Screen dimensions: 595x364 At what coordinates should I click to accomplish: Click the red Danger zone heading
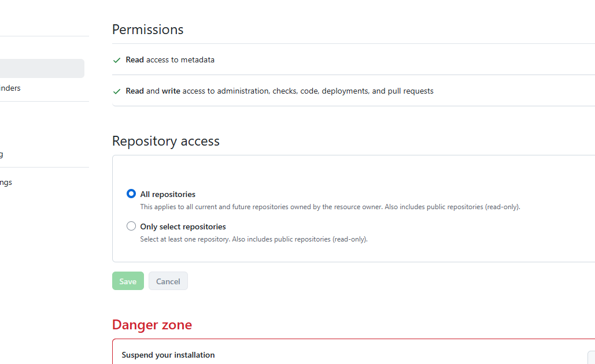[151, 325]
